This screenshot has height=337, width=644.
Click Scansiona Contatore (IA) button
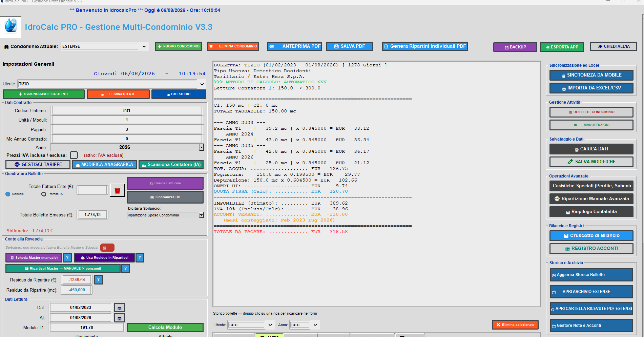[x=171, y=165]
